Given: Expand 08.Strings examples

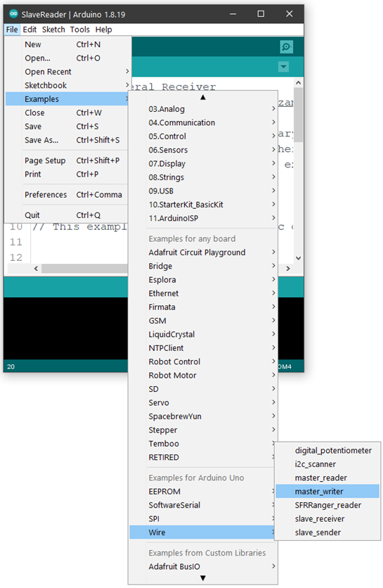Looking at the screenshot, I should click(202, 178).
